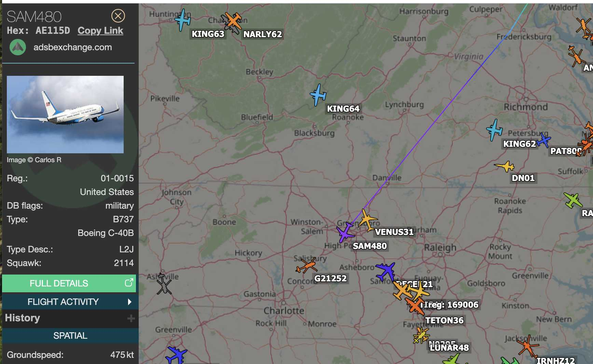
Task: Open the adsbexchange.com logo icon
Action: tap(18, 47)
